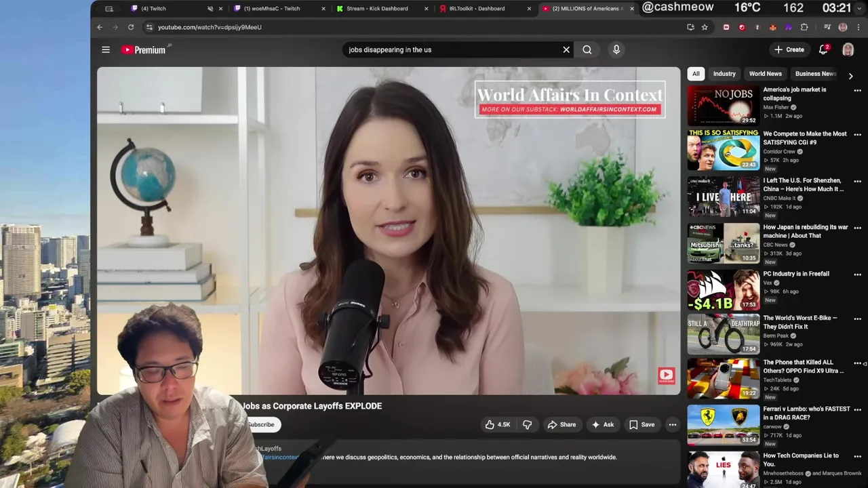Save the video to a playlist

[642, 425]
